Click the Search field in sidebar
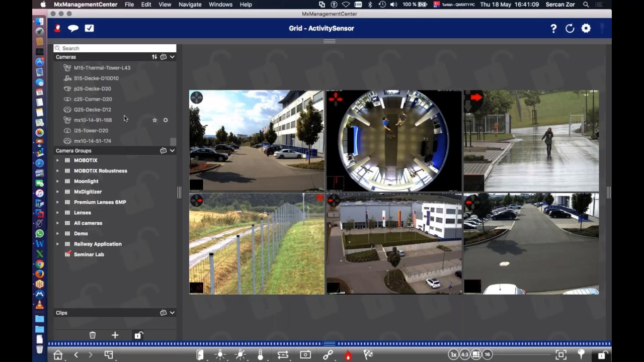644x362 pixels. pyautogui.click(x=115, y=48)
